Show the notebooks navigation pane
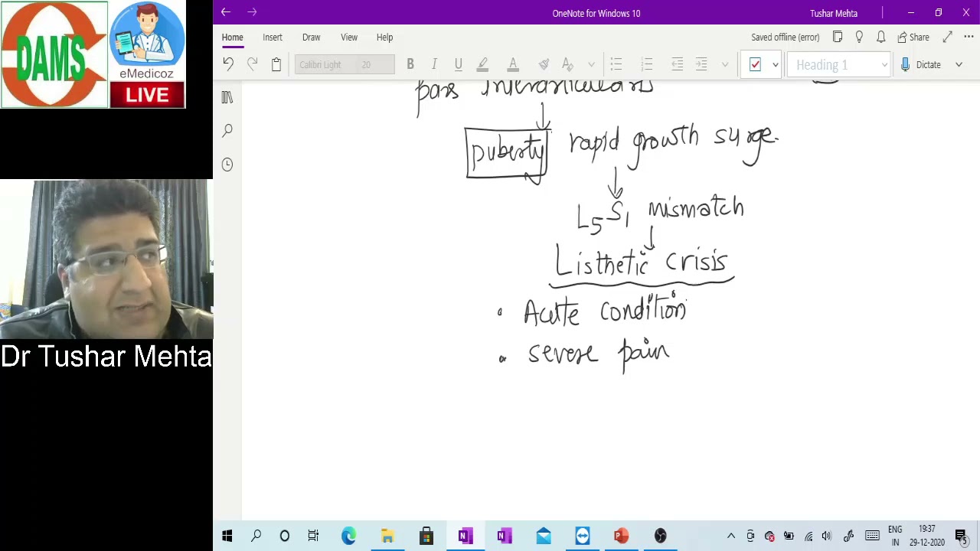Viewport: 980px width, 551px height. (x=227, y=97)
